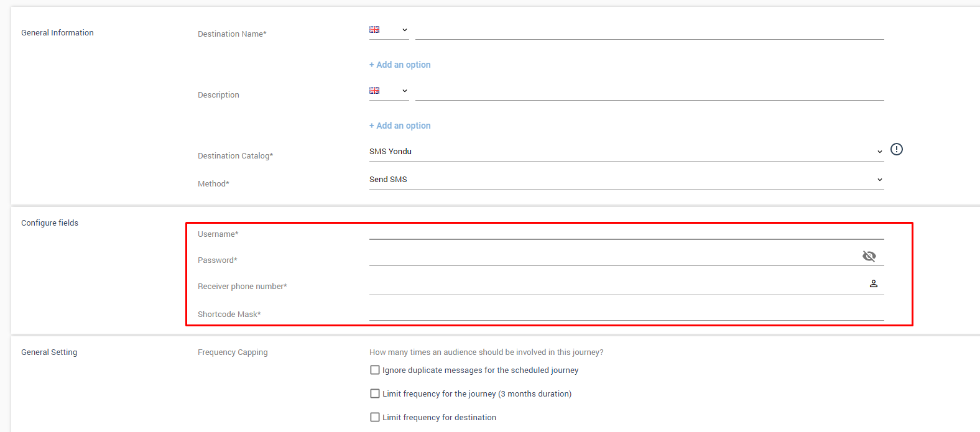Click the person icon in Receiver phone number

point(873,283)
